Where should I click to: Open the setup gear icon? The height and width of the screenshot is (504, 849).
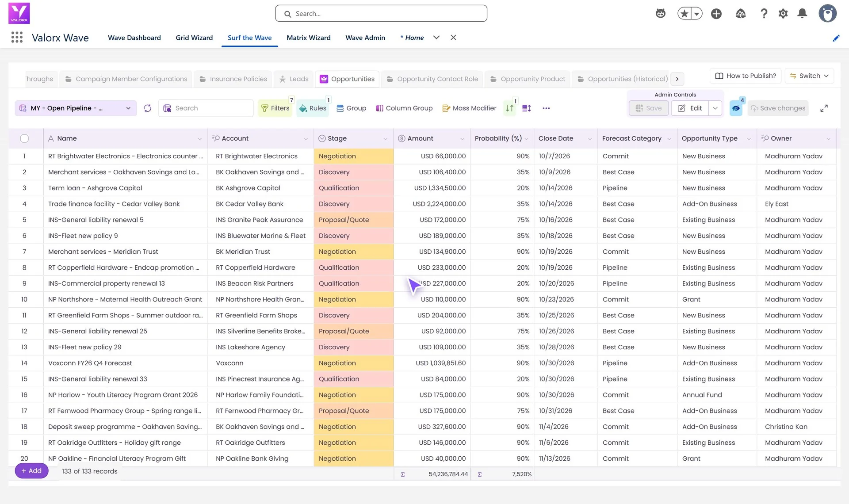[x=783, y=14]
